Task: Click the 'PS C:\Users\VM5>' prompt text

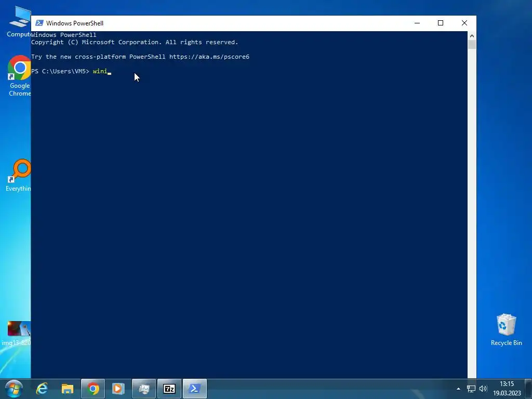Action: (60, 71)
